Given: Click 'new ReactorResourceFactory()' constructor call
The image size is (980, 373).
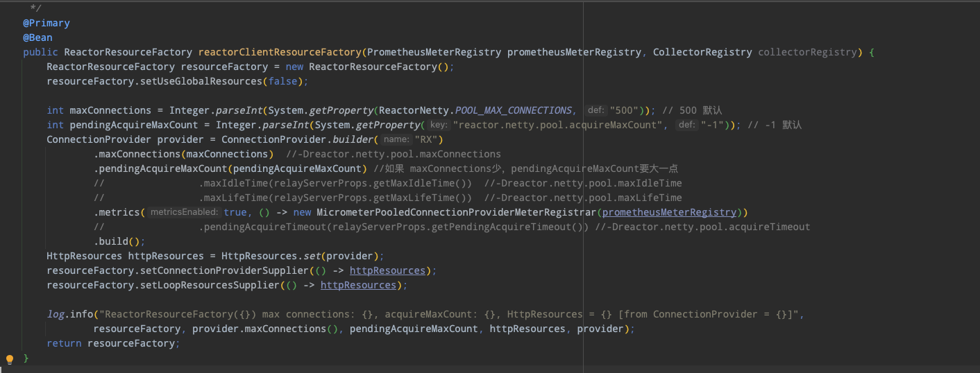Looking at the screenshot, I should [368, 67].
